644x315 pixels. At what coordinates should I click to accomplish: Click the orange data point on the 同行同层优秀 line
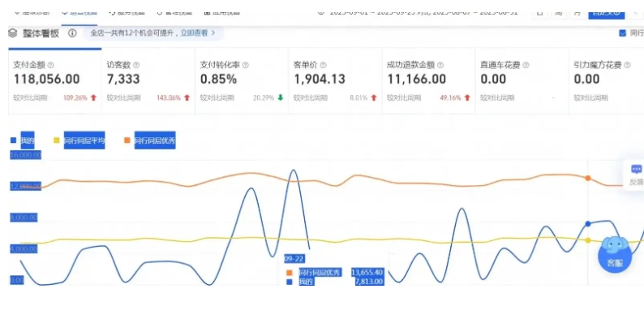tap(588, 178)
